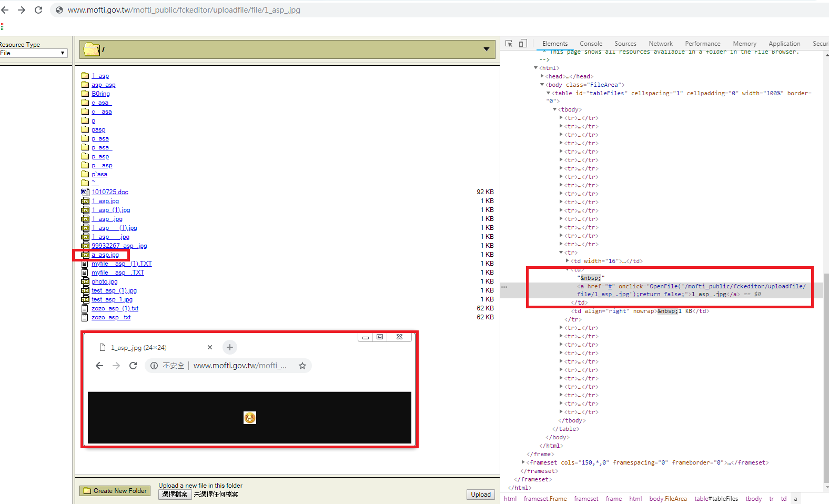Click the 未選擇任何檔案 text
The image size is (829, 504).
[216, 495]
